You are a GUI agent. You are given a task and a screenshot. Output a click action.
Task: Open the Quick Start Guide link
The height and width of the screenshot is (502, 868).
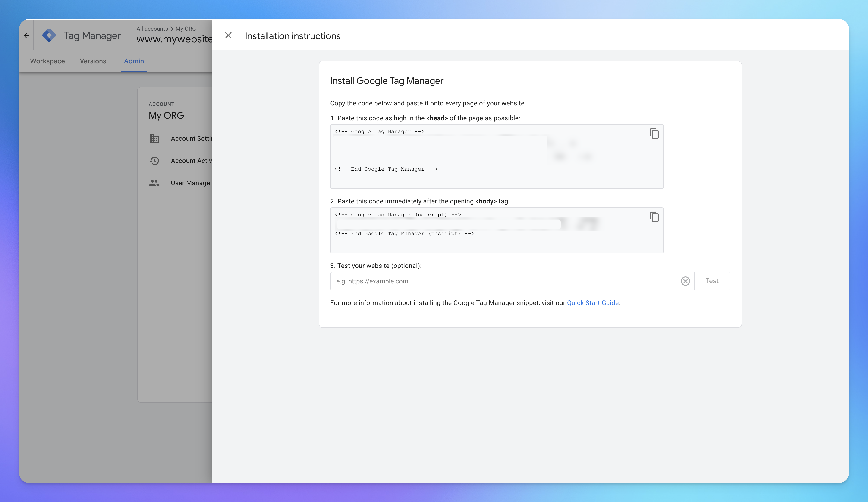tap(593, 303)
